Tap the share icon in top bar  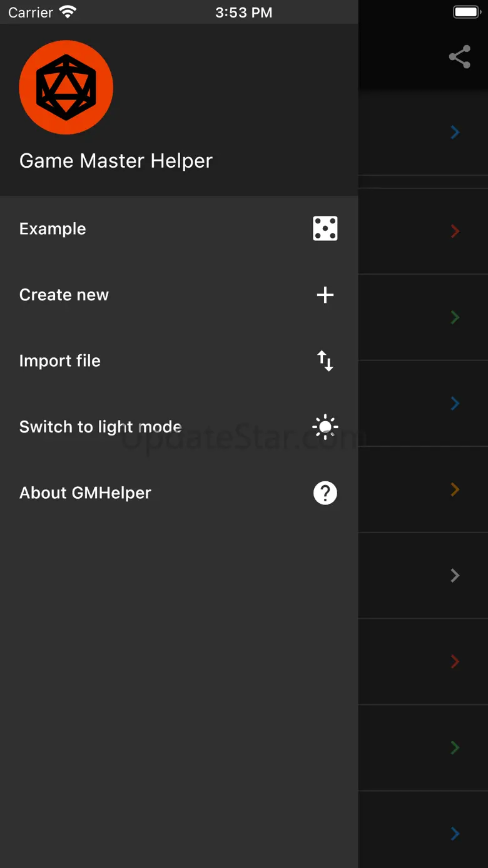pos(460,57)
